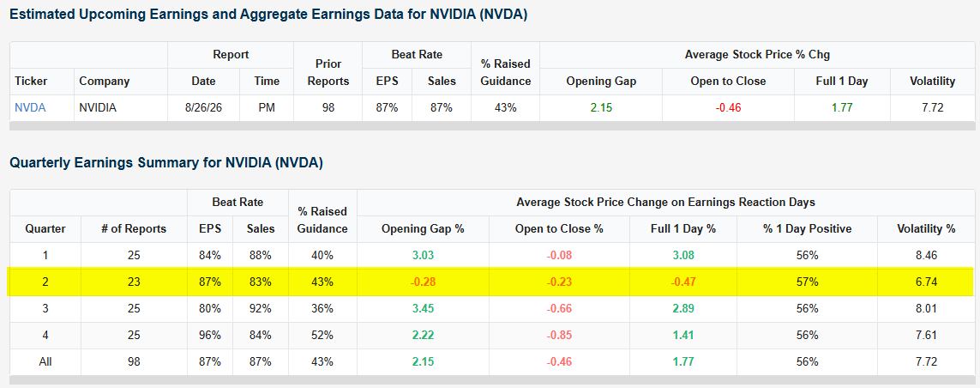The width and height of the screenshot is (980, 388).
Task: Click the Quarterly Earnings Summary section heading
Action: pos(166,163)
